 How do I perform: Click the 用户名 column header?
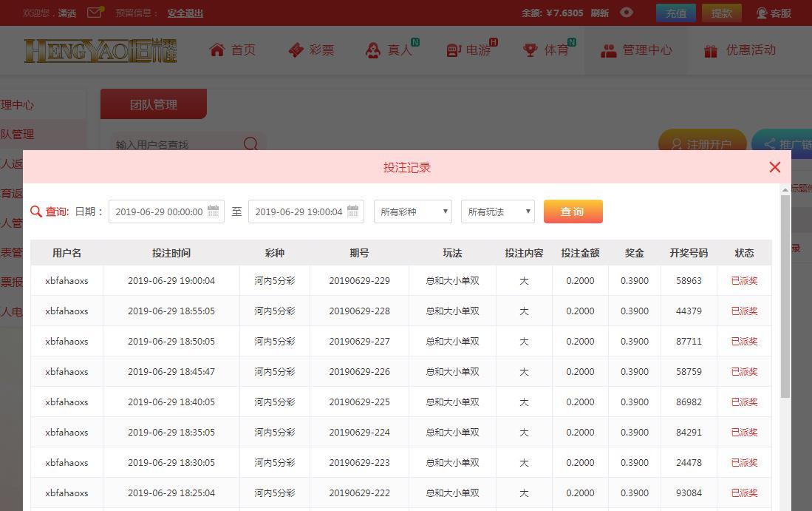click(66, 253)
